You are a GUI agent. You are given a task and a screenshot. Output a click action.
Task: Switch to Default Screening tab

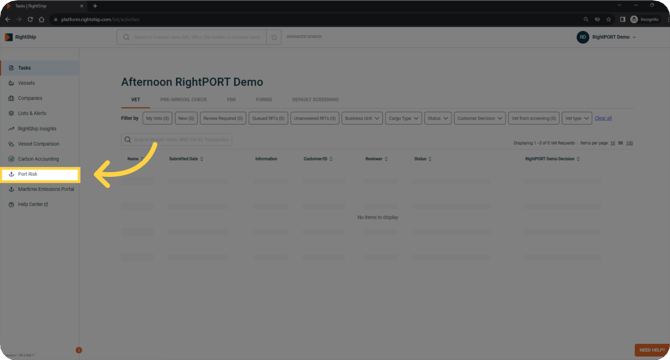(x=315, y=100)
